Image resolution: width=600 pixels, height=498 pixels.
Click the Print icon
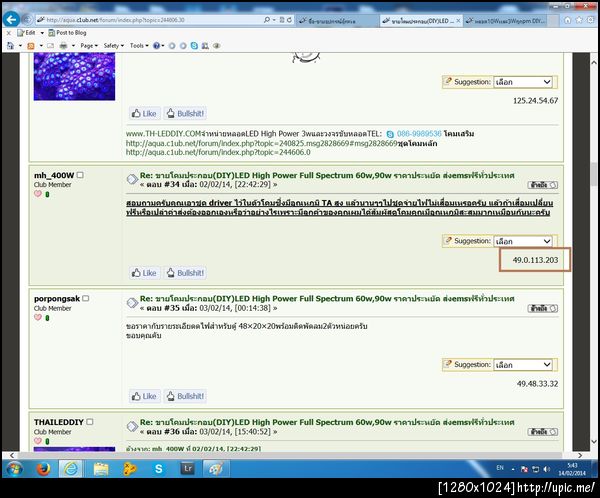(x=63, y=46)
